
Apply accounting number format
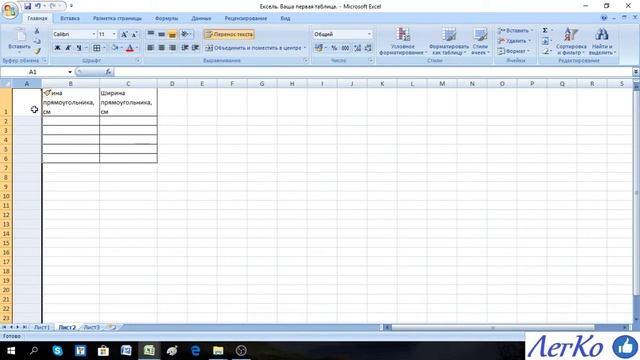pos(318,48)
